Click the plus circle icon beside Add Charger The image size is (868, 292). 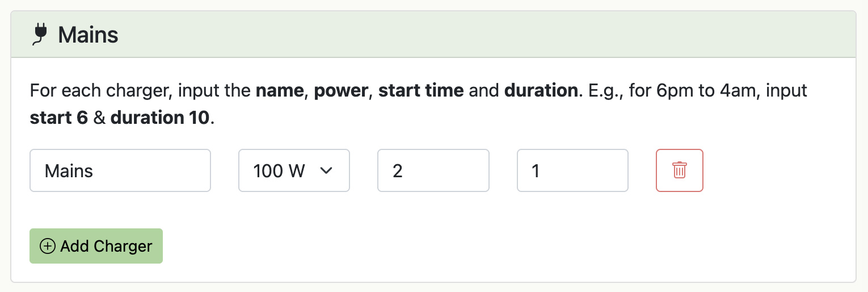click(48, 246)
